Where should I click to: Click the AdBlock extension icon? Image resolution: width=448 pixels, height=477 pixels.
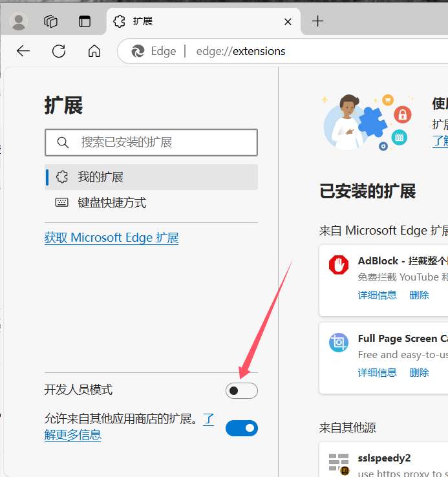[338, 265]
